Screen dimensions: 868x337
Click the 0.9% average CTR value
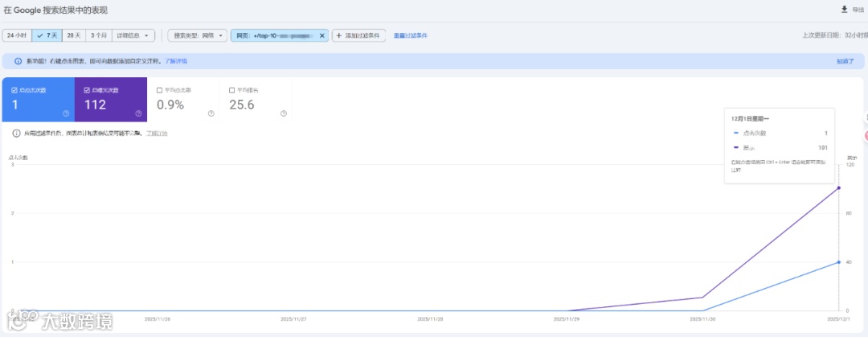tap(170, 105)
